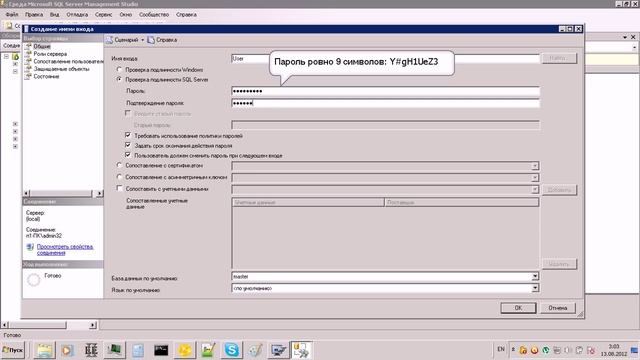Open База данных по умолчанию dropdown (master)

535,277
